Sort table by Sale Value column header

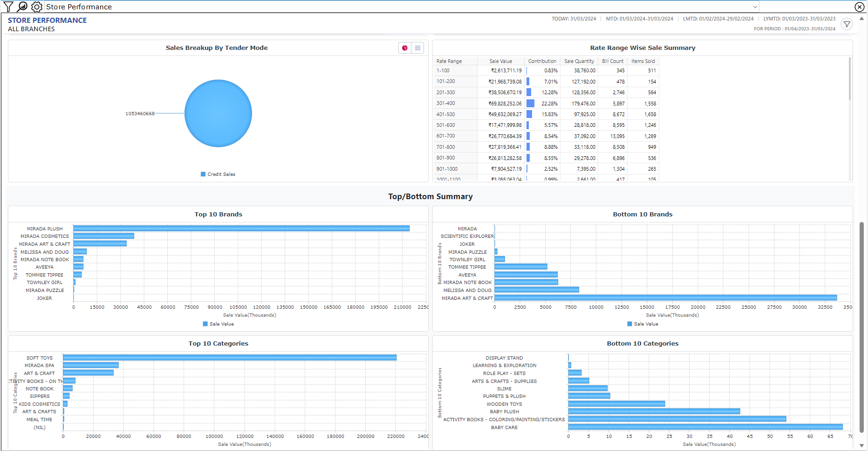click(x=500, y=61)
